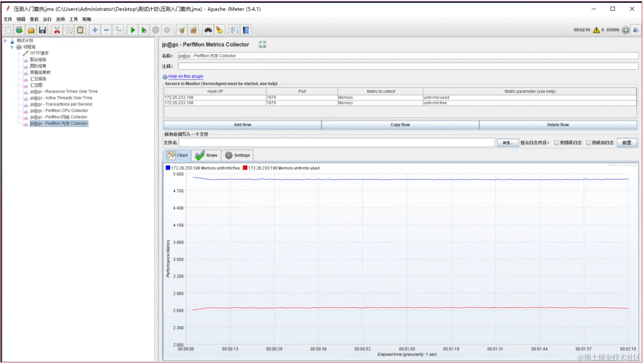Click the Clear results broom icon
643x364 pixels.
coord(182,30)
